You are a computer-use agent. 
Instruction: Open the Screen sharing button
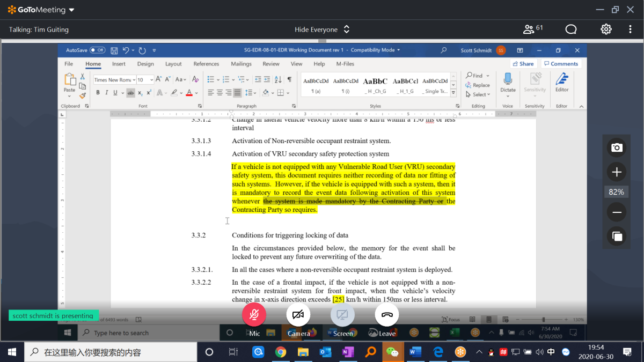point(342,315)
